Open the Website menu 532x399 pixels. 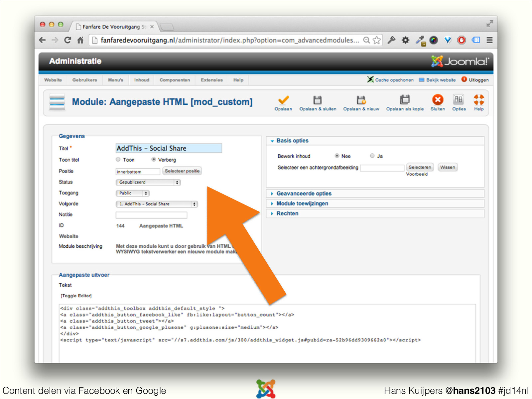click(x=53, y=80)
